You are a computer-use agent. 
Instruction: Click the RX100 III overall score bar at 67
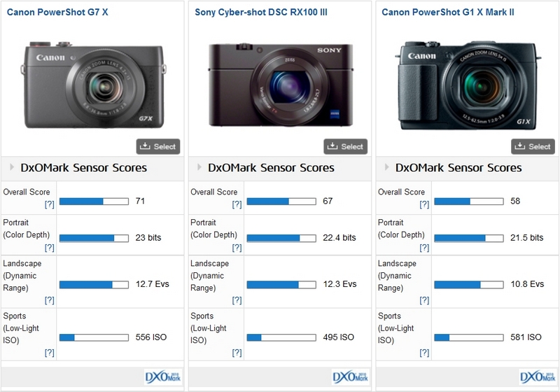[x=281, y=202]
